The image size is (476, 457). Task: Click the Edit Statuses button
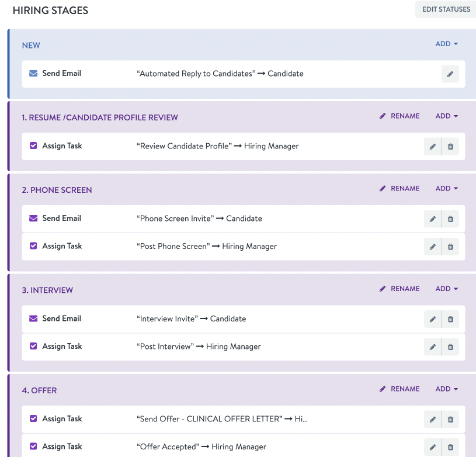[x=446, y=9]
